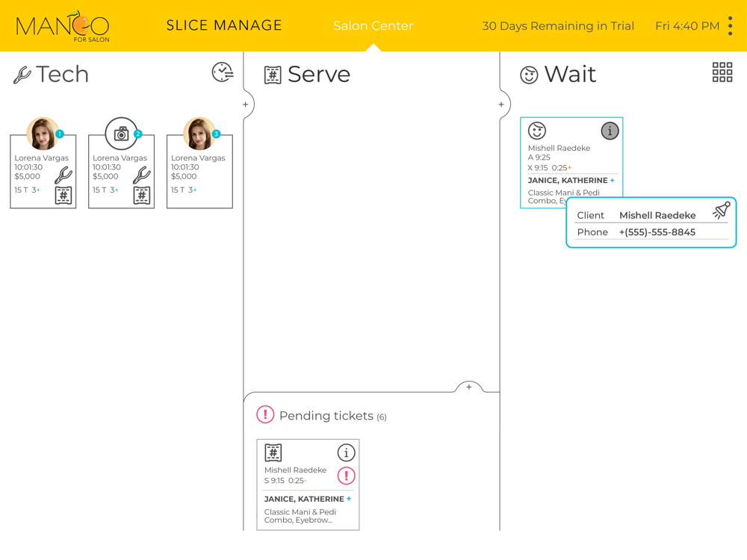Click A 9:25 arrival time on waiting card

[x=539, y=157]
